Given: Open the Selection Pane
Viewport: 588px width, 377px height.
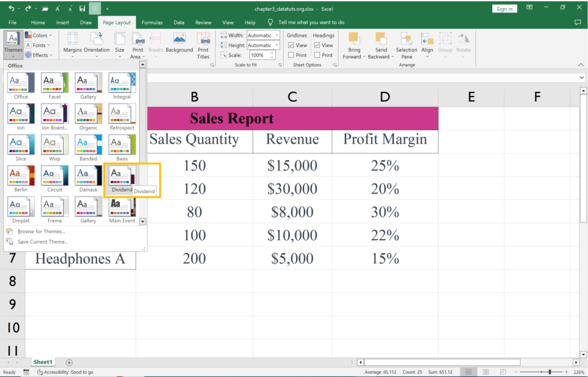Looking at the screenshot, I should point(407,45).
